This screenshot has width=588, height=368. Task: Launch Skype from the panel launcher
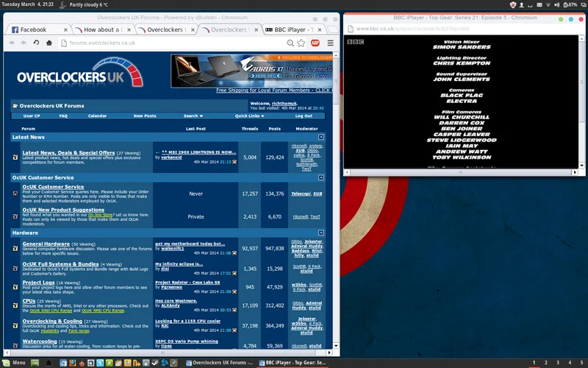[x=100, y=363]
